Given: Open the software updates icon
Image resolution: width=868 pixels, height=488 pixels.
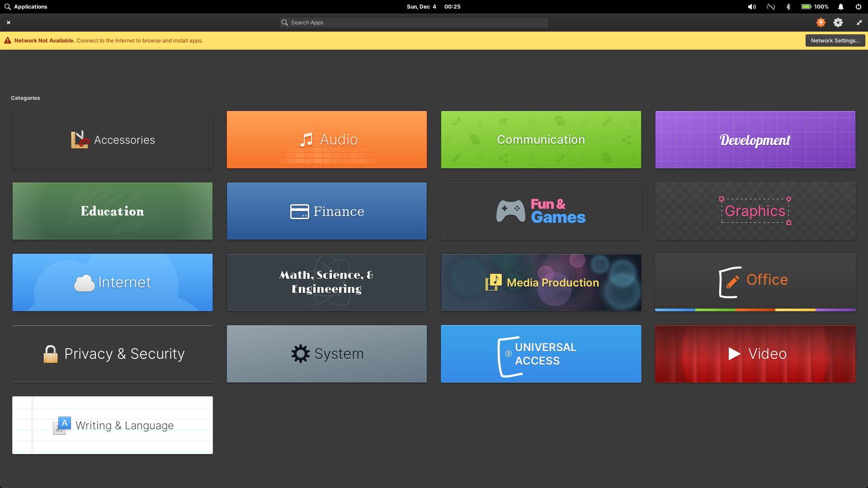Looking at the screenshot, I should pos(820,22).
